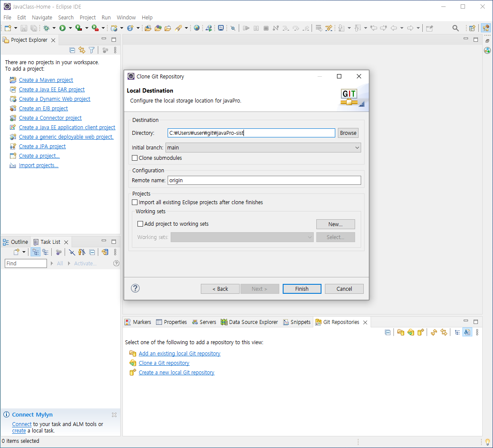Click the Coverage run icon
Screen dimensions: 493x448
tap(78, 28)
